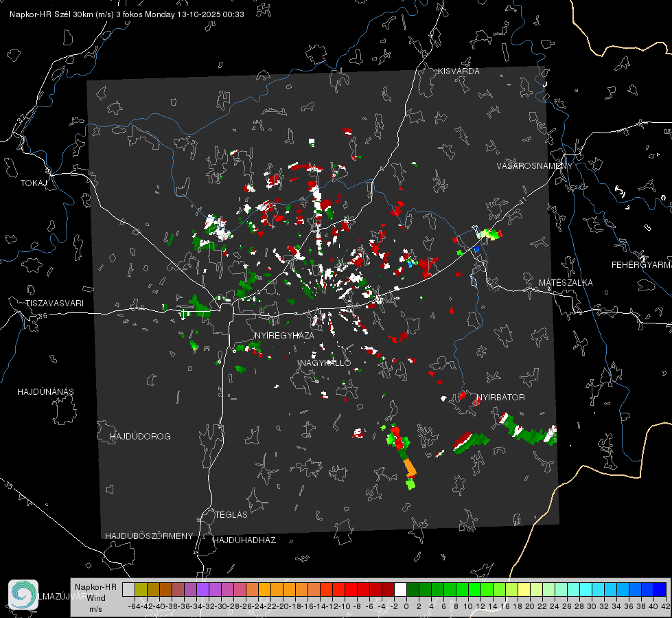The image size is (672, 618).
Task: Click the swirl logo icon at bottom left
Action: 23,594
